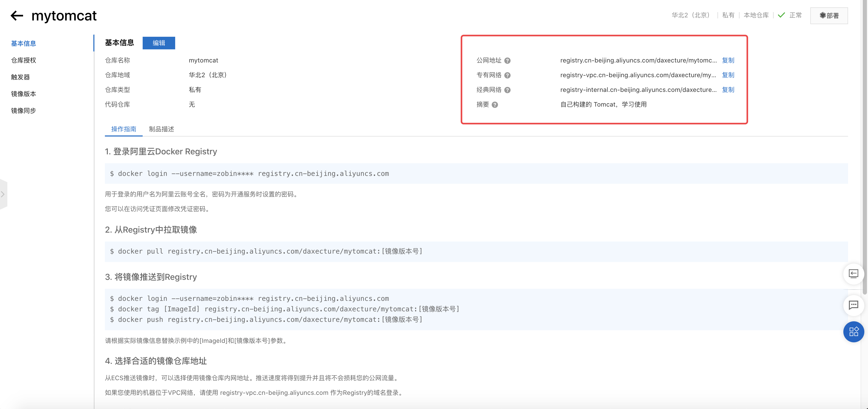Switch to the 制品描述 tab

[x=161, y=129]
